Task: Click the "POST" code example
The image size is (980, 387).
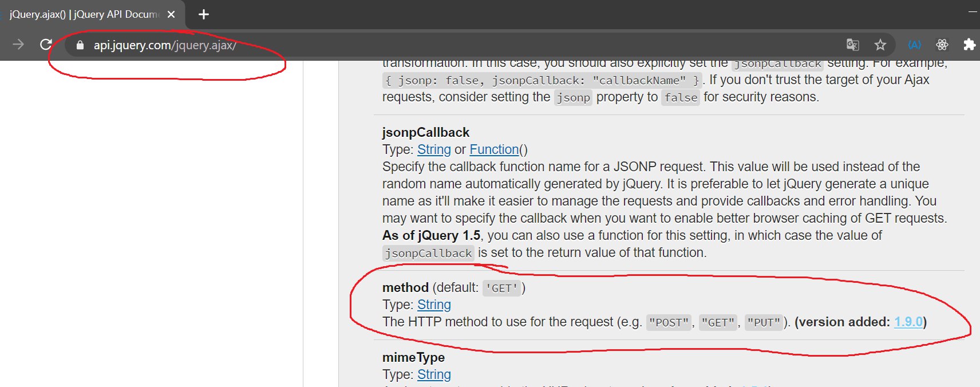Action: click(669, 322)
